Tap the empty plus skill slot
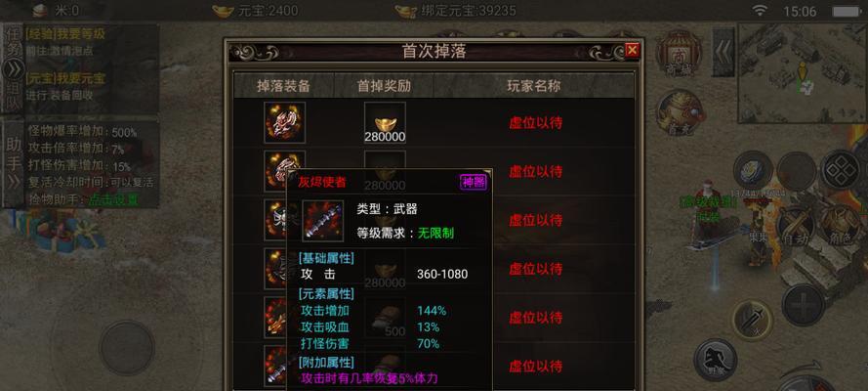This screenshot has height=391, width=868. 803,303
